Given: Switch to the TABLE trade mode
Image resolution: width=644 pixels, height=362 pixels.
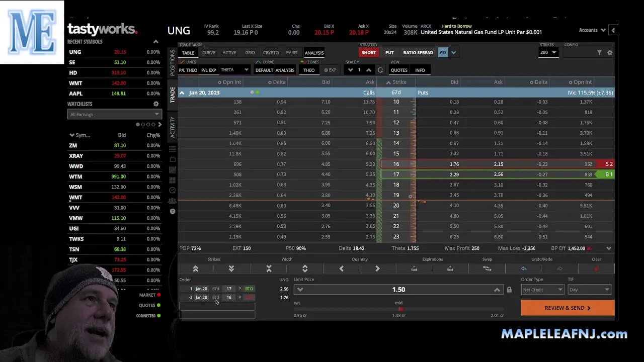Looking at the screenshot, I should [x=188, y=52].
